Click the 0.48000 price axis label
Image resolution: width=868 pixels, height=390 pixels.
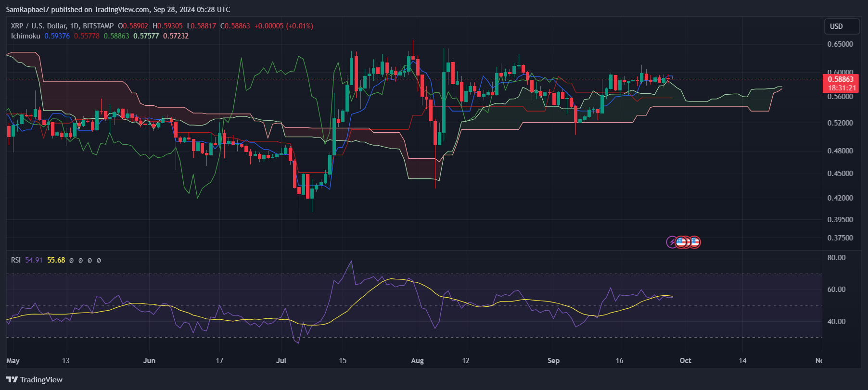(840, 151)
